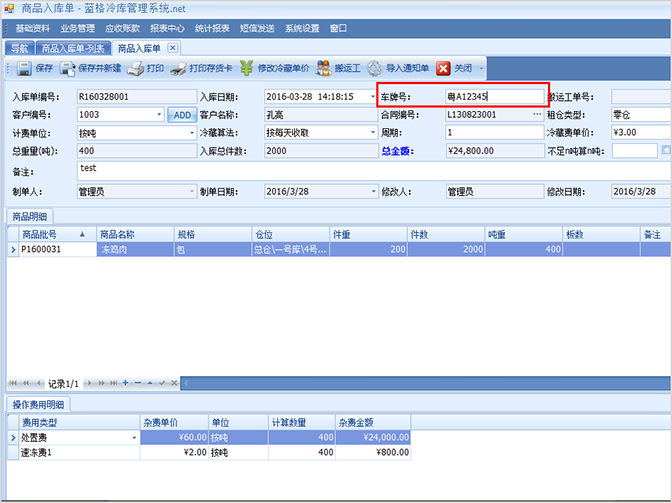Click the ¥2.00 unit price cell

[174, 452]
